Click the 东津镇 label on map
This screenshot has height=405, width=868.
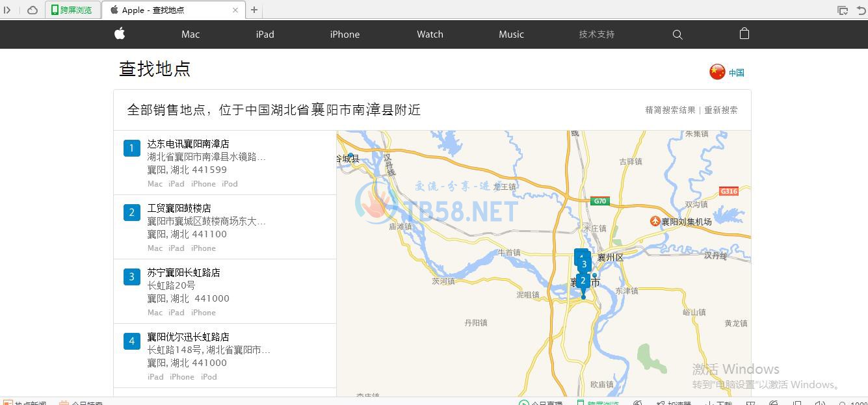coord(626,291)
